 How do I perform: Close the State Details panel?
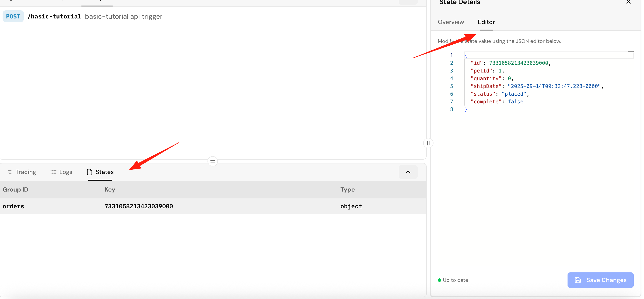pyautogui.click(x=628, y=2)
